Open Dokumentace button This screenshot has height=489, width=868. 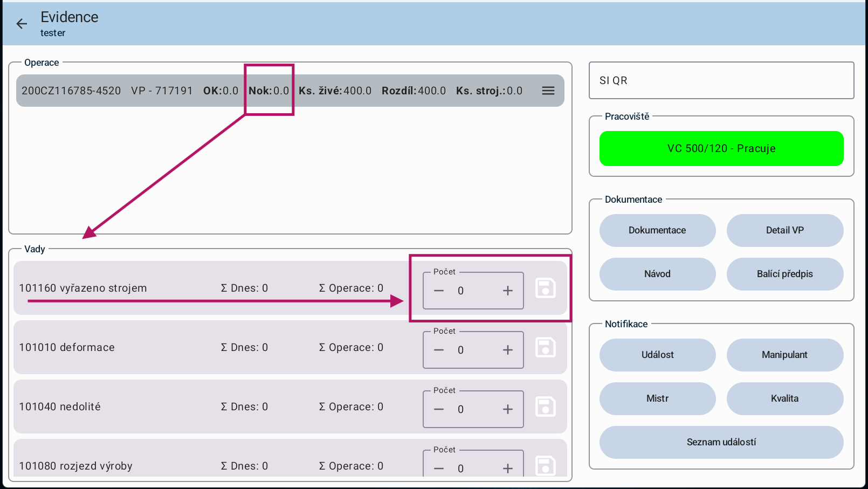pyautogui.click(x=657, y=230)
